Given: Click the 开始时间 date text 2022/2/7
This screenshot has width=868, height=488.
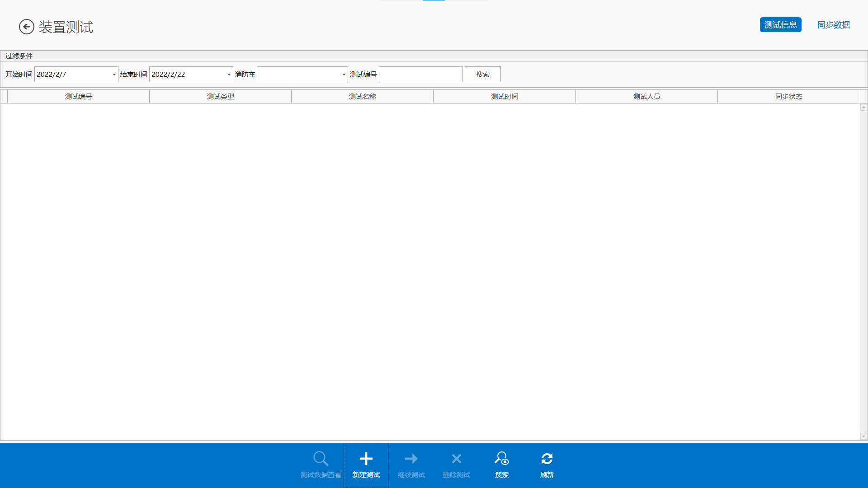Looking at the screenshot, I should pyautogui.click(x=52, y=75).
